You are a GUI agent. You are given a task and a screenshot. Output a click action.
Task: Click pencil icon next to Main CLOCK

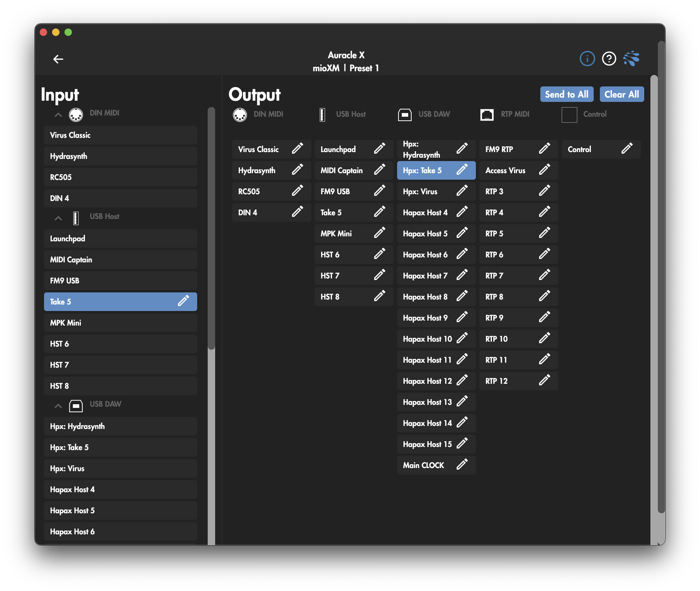(x=462, y=465)
